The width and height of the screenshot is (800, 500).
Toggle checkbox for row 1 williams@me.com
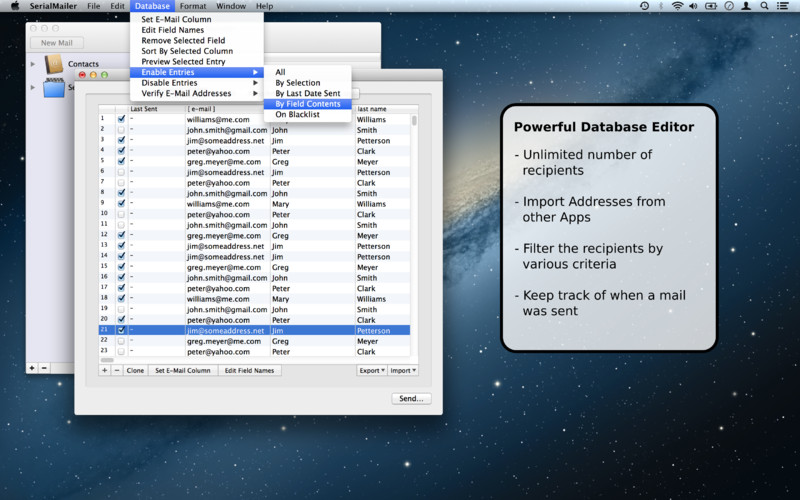(x=121, y=119)
